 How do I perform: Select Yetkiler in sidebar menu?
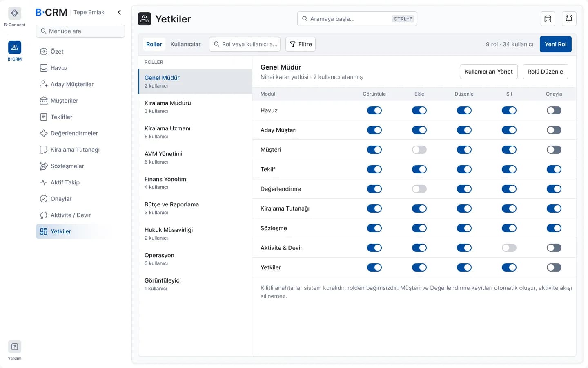coord(80,231)
